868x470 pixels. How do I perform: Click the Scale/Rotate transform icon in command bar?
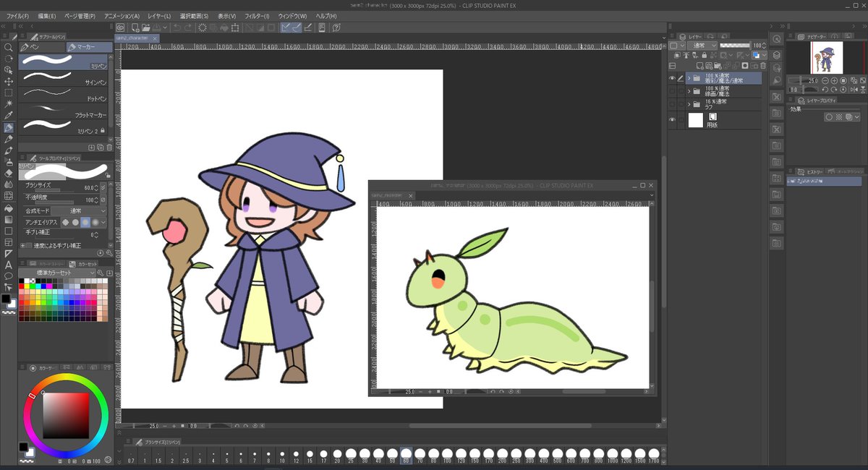point(235,27)
